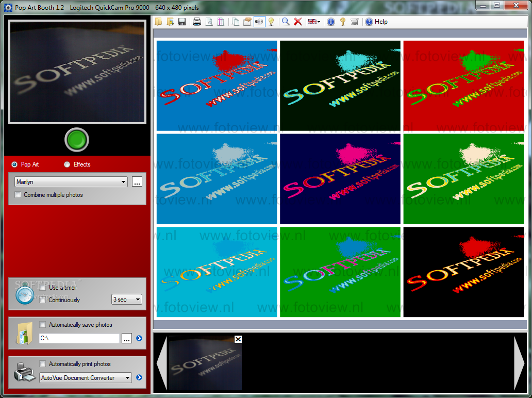Open the blue info icon
This screenshot has height=398, width=532.
coord(331,22)
